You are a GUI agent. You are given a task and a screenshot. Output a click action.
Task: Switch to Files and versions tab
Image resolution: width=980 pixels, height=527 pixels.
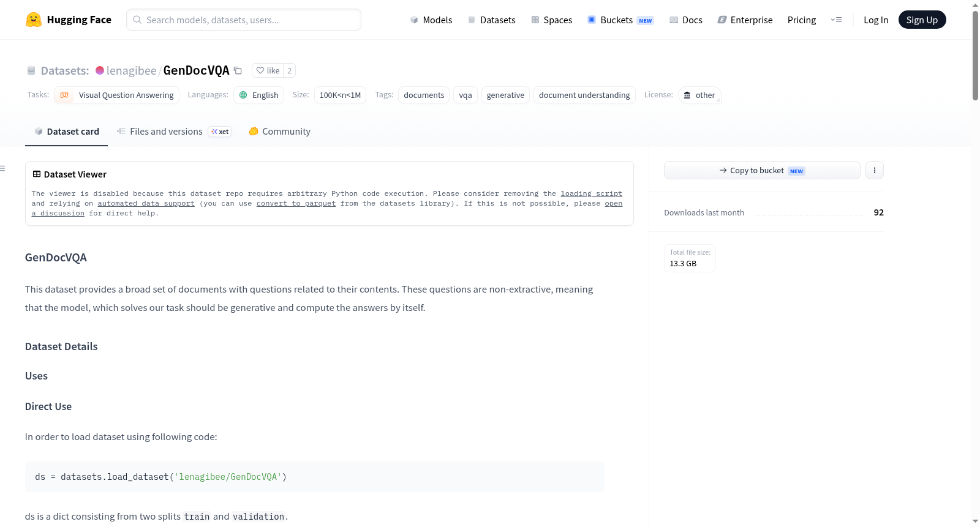[174, 132]
